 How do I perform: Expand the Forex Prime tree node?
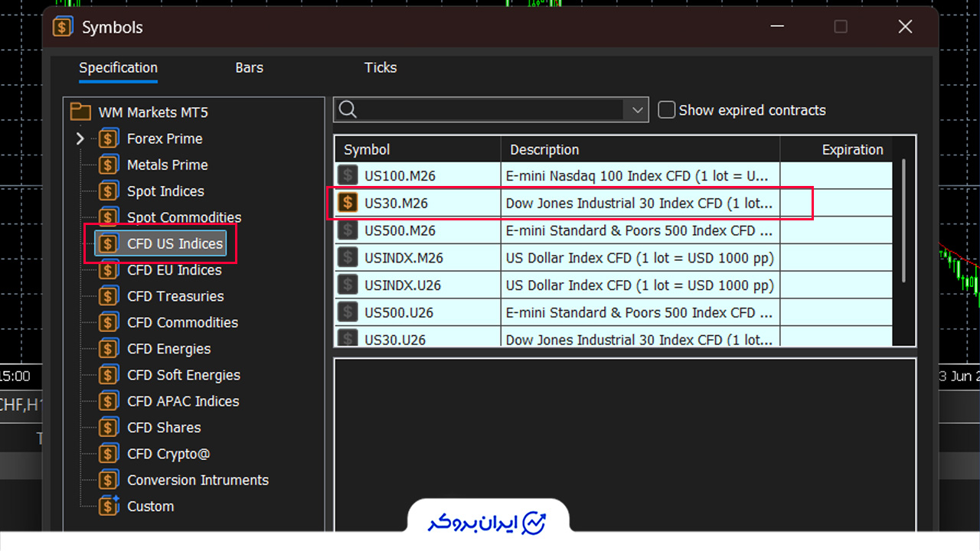pyautogui.click(x=80, y=139)
